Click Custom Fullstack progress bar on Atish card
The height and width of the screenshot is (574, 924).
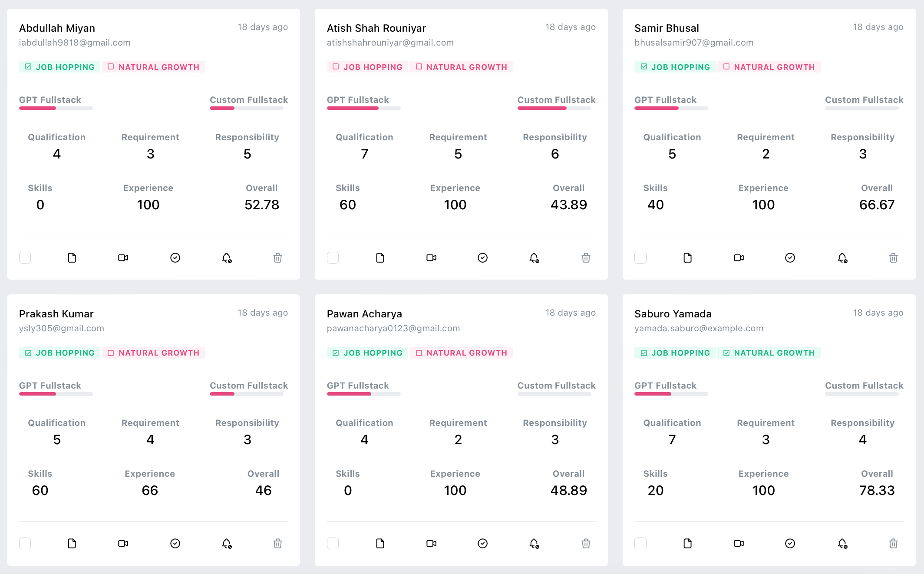(x=554, y=108)
